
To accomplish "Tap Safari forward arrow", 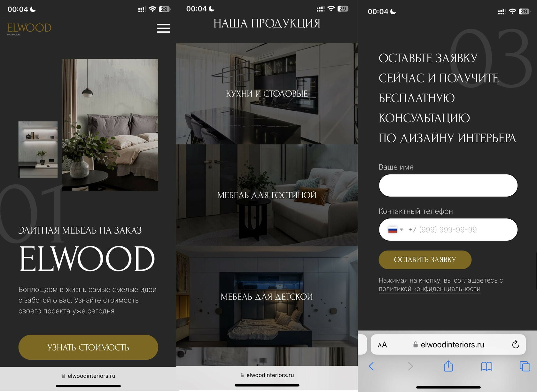I will point(410,366).
